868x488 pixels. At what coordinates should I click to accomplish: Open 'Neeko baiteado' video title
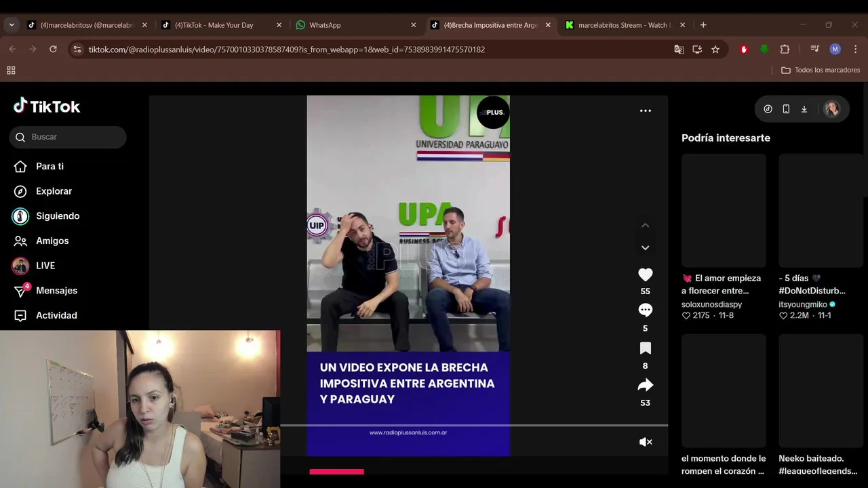click(x=818, y=464)
